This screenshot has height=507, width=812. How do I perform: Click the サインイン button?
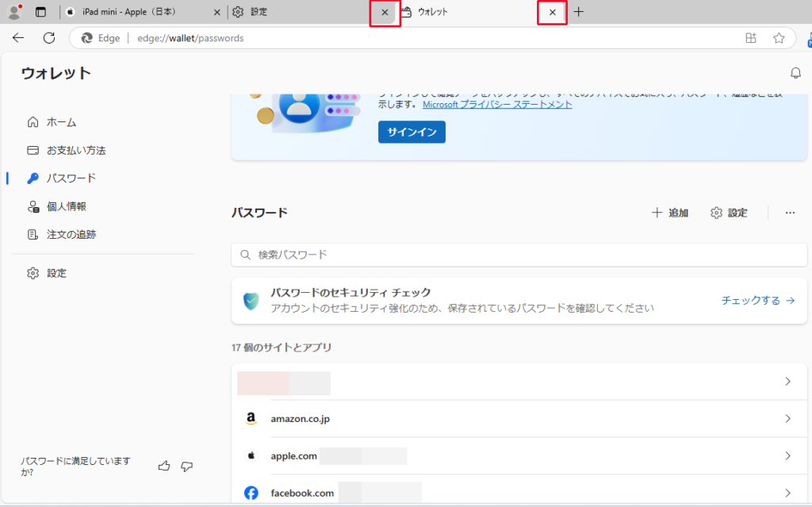click(412, 132)
